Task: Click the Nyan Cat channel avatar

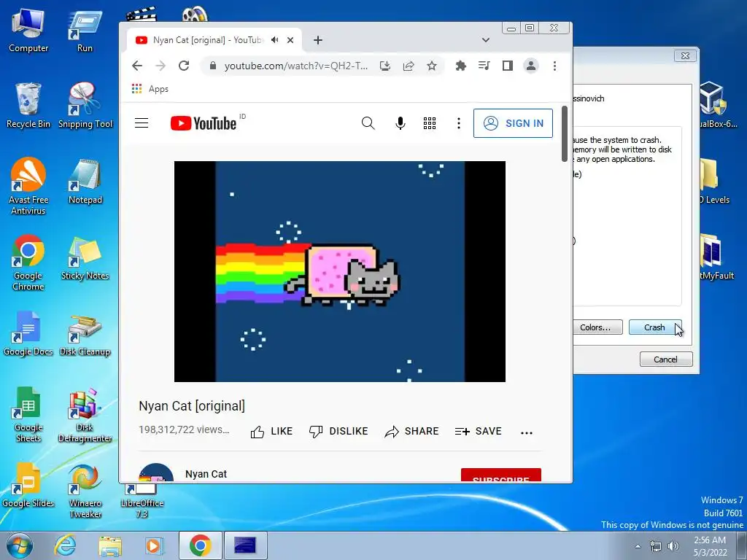Action: pyautogui.click(x=156, y=472)
